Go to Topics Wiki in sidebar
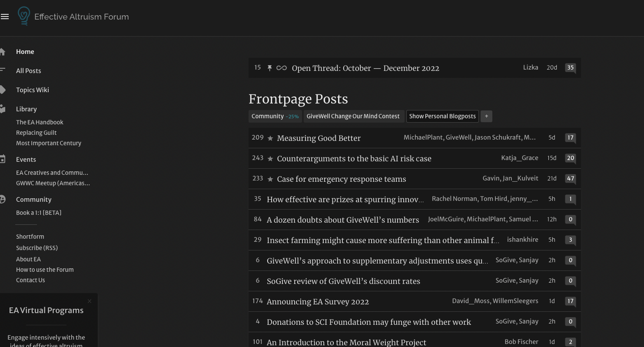The height and width of the screenshot is (347, 644). 33,90
